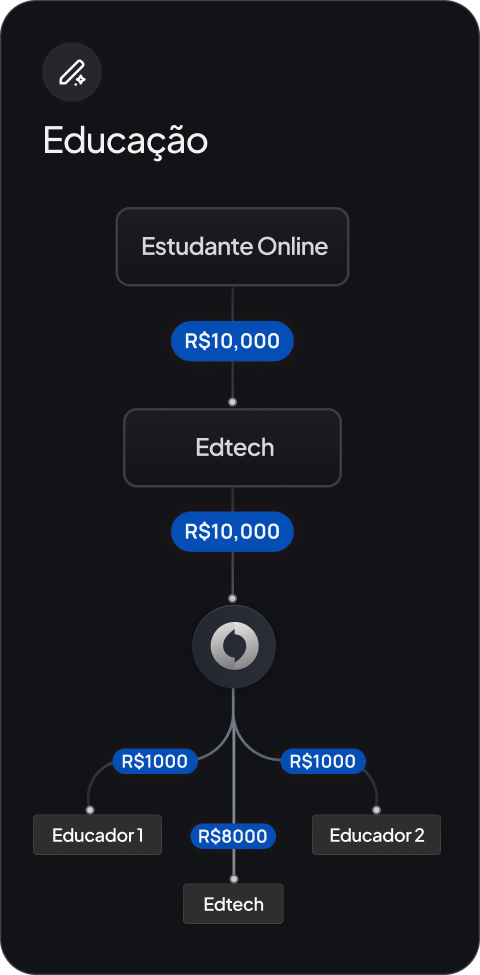Select the Educador 1 box
The width and height of the screenshot is (480, 975).
(x=98, y=835)
